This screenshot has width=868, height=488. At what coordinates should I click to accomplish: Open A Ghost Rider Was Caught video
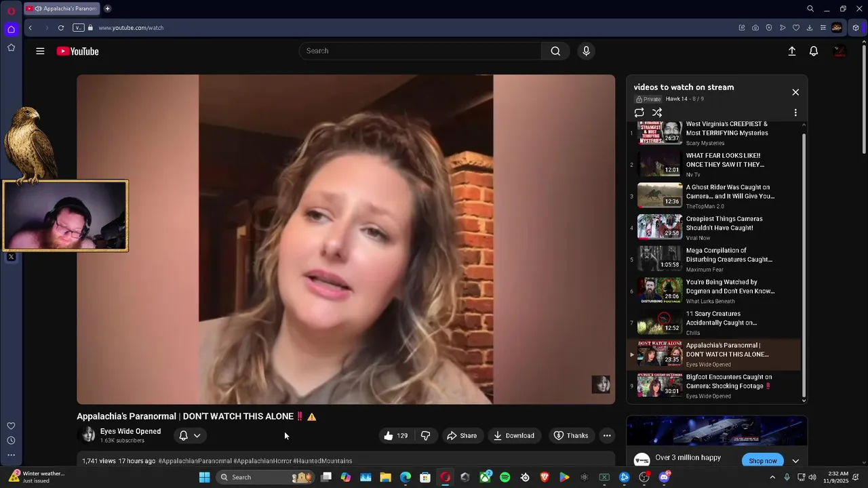tap(713, 197)
